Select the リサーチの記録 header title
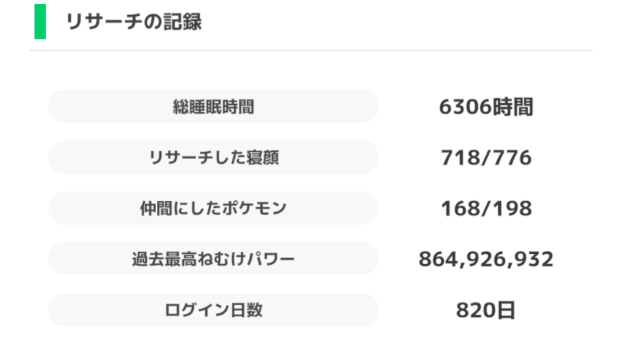 [133, 22]
